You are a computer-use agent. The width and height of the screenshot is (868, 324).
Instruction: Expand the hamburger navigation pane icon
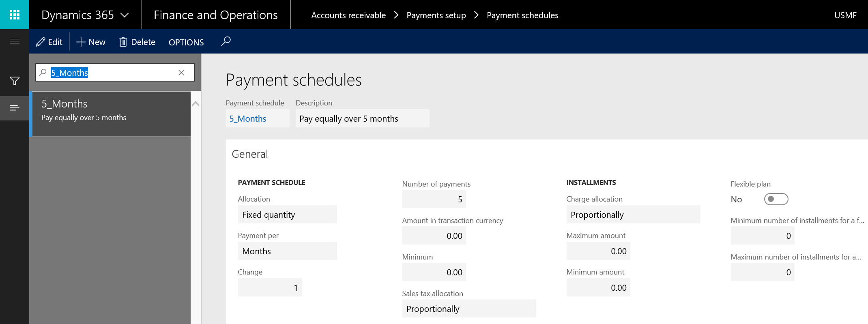[15, 41]
